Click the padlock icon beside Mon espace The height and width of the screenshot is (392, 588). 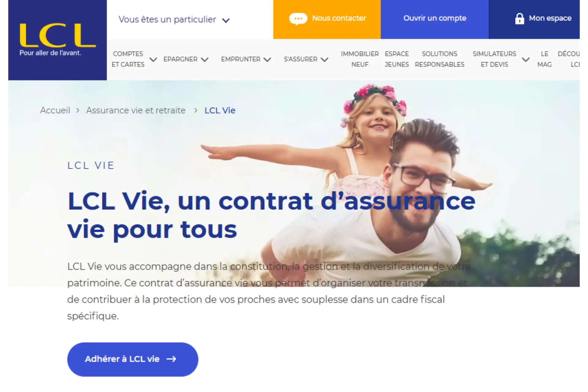519,19
